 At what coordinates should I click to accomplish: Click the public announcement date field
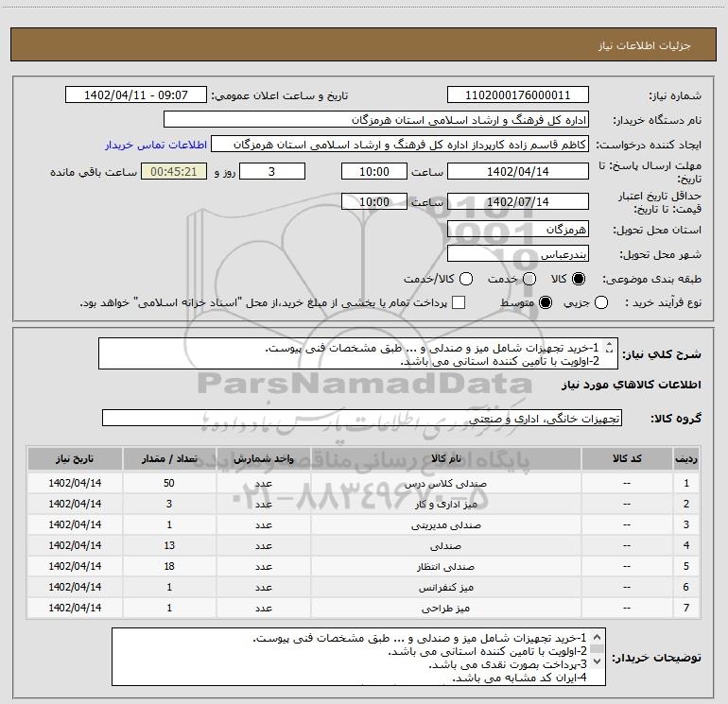tap(135, 94)
